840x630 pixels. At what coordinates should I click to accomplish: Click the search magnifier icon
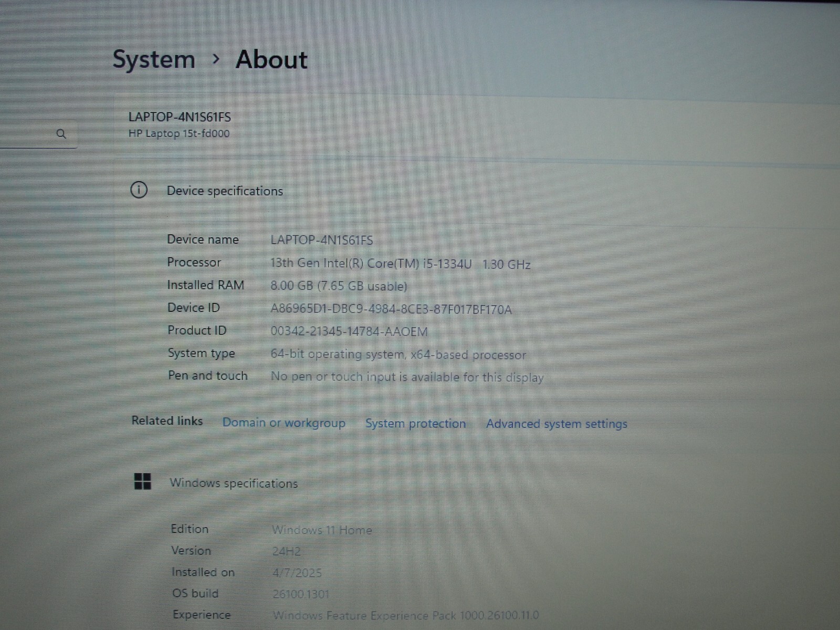(61, 134)
